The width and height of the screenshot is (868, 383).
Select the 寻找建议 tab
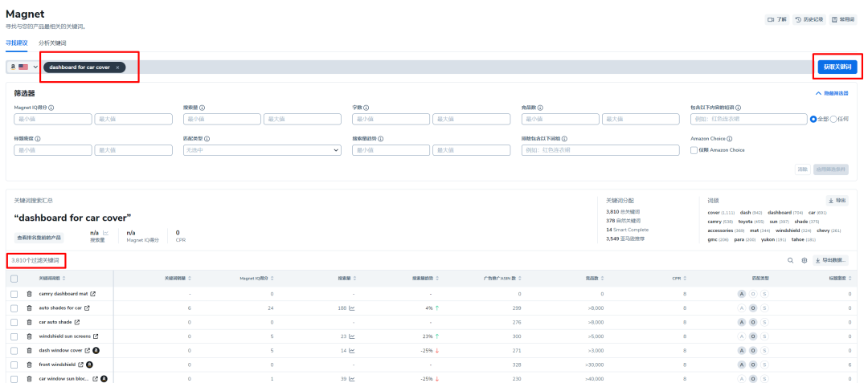click(x=16, y=43)
